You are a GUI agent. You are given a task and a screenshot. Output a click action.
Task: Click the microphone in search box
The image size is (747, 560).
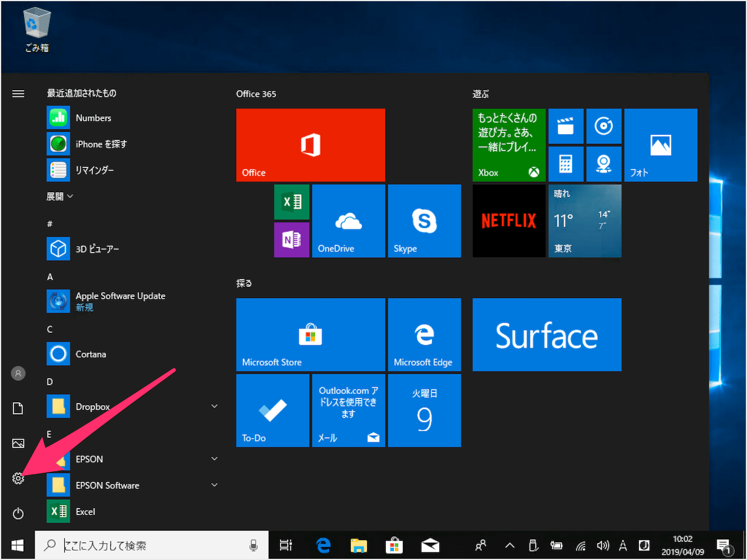coord(253,545)
